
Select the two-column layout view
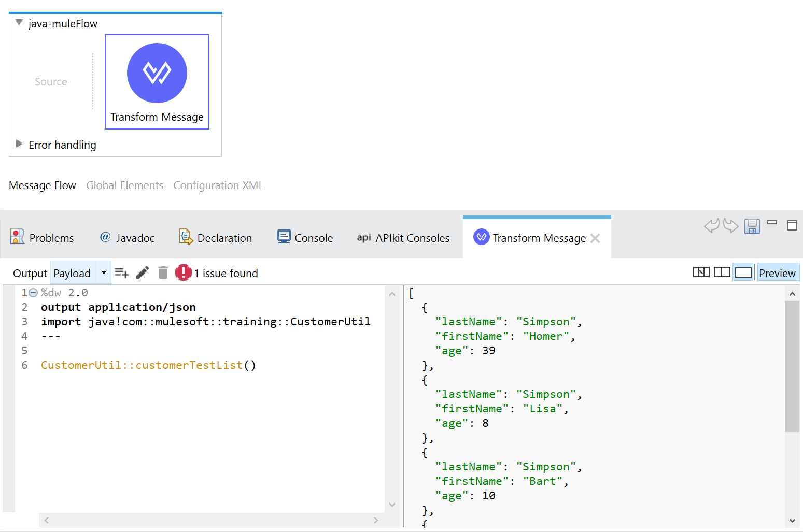[722, 272]
